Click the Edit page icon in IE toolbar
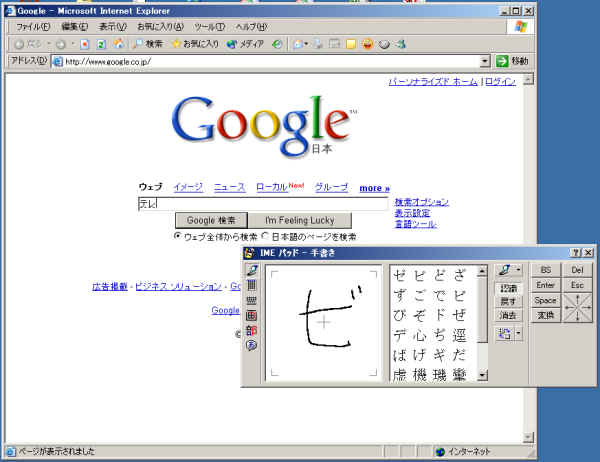The image size is (600, 462). click(334, 44)
